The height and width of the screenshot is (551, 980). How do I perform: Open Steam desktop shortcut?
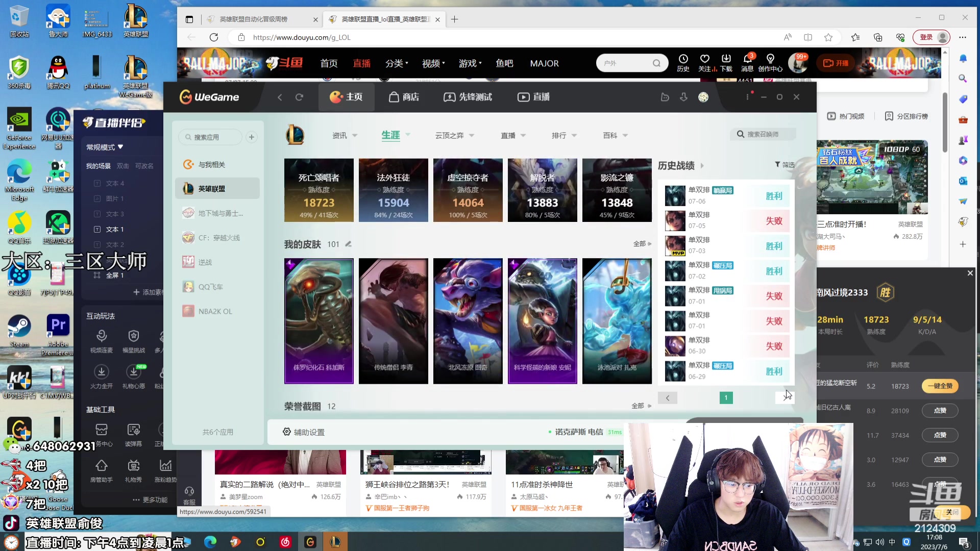click(19, 331)
